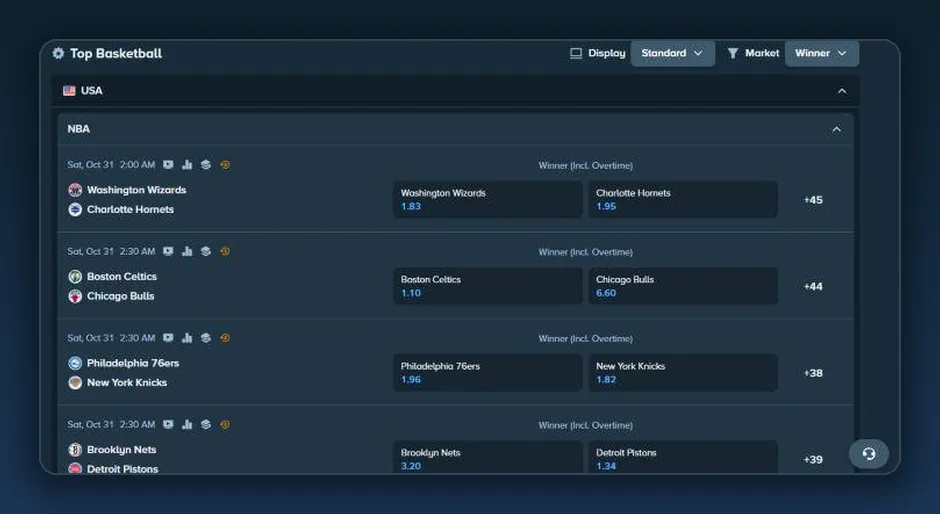Viewport: 940px width, 514px height.
Task: Click the monitor icon next to Display
Action: click(x=576, y=53)
